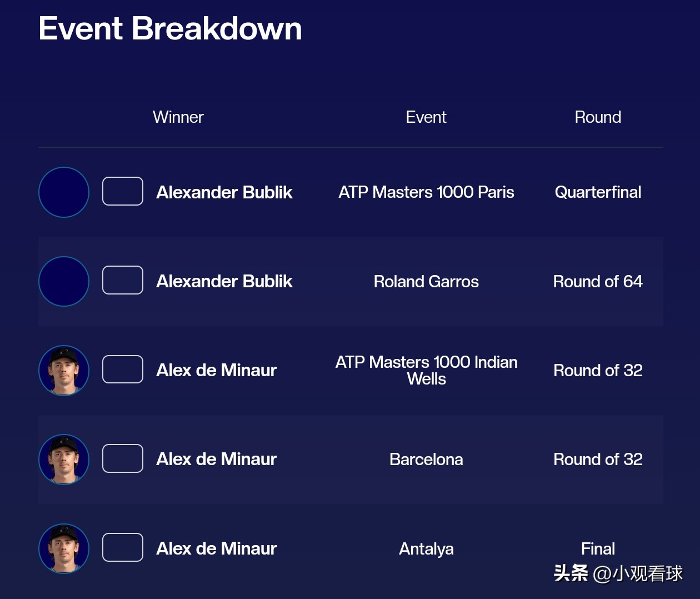The image size is (700, 599).
Task: Click the Event column header
Action: point(426,117)
